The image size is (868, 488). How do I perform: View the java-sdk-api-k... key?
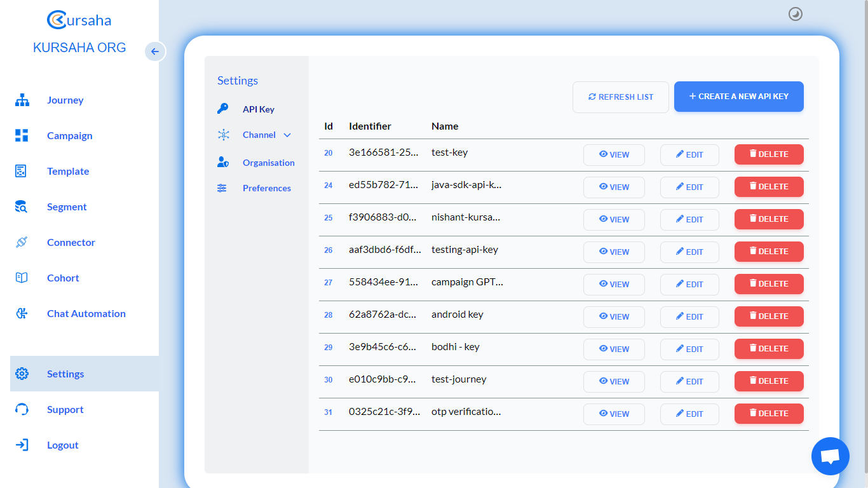coord(614,187)
